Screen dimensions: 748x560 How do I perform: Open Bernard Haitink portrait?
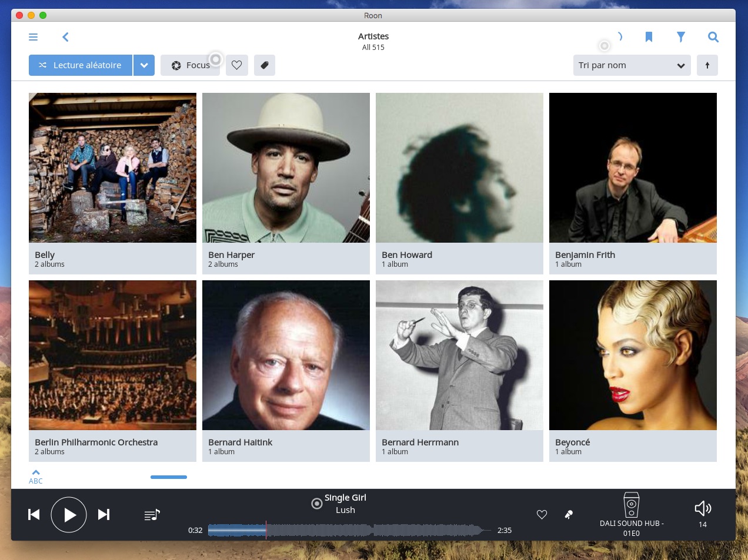[286, 355]
